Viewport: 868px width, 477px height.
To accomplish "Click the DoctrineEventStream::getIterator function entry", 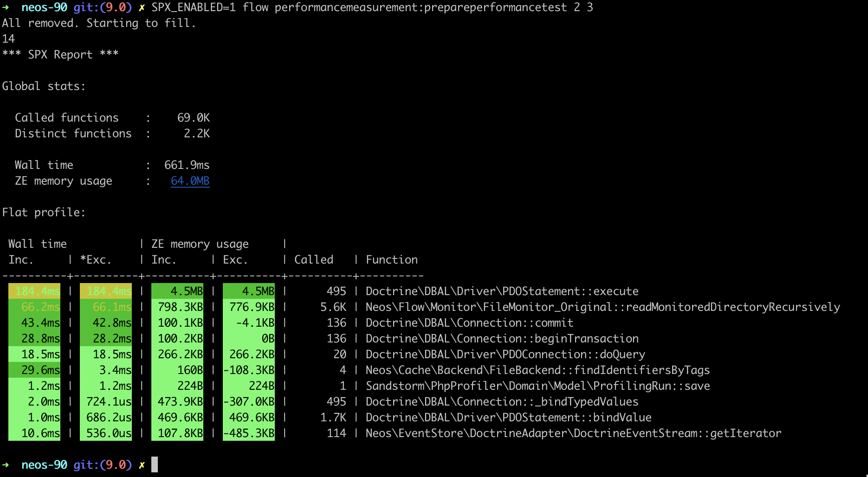I will (573, 433).
